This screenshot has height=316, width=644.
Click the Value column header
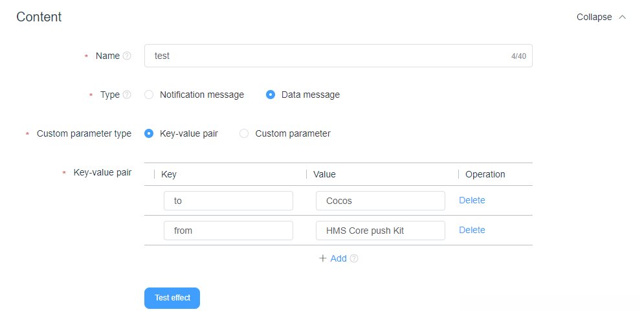[324, 174]
